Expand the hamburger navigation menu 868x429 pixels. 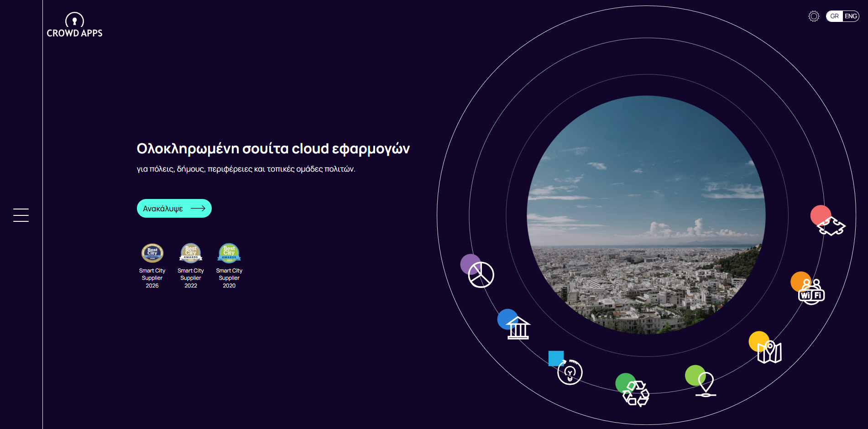[21, 215]
